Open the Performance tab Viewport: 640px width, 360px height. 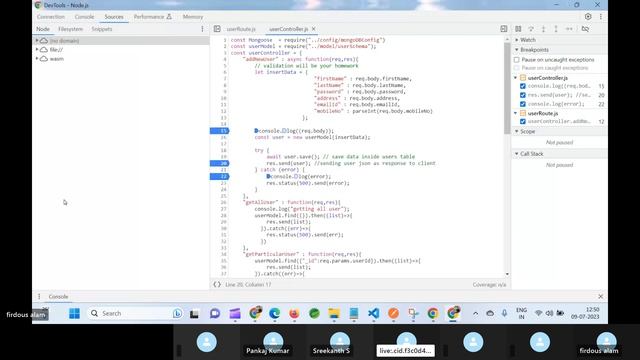pyautogui.click(x=152, y=17)
